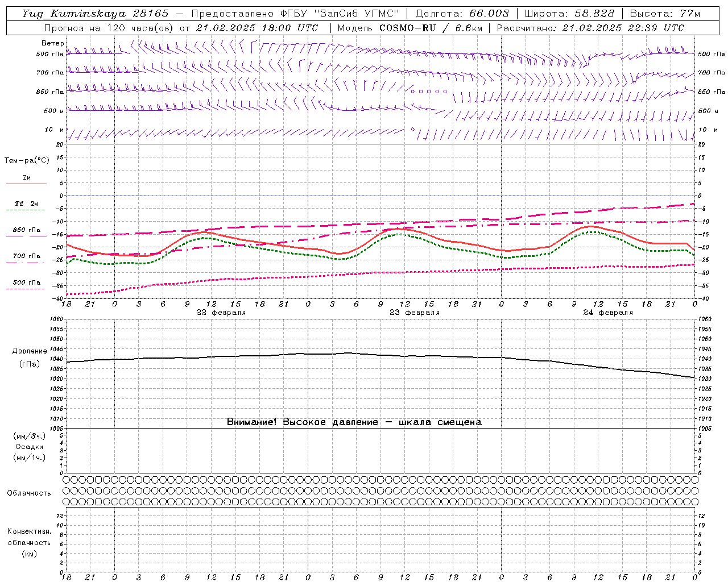Screen dimensions: 728x582
Task: Click the left '700 гПа' wind level label
Action: click(50, 73)
